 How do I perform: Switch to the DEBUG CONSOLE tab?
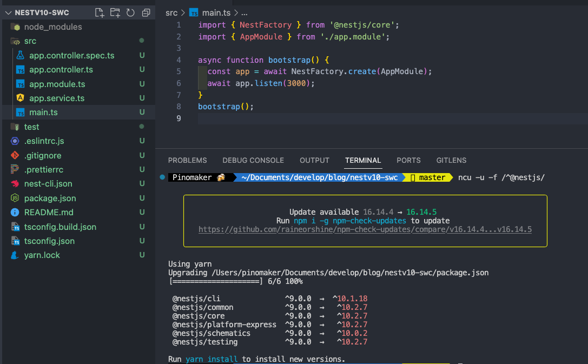coord(253,161)
